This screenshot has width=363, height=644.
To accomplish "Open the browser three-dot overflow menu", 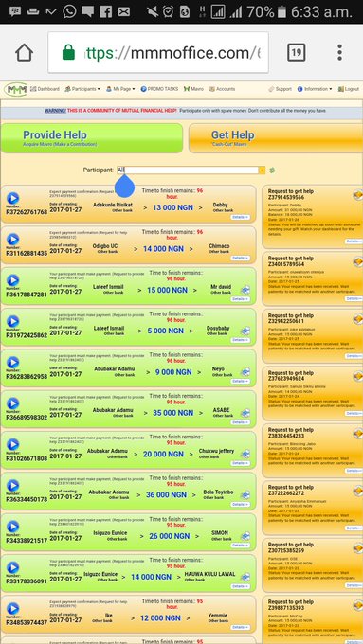I will coord(339,52).
